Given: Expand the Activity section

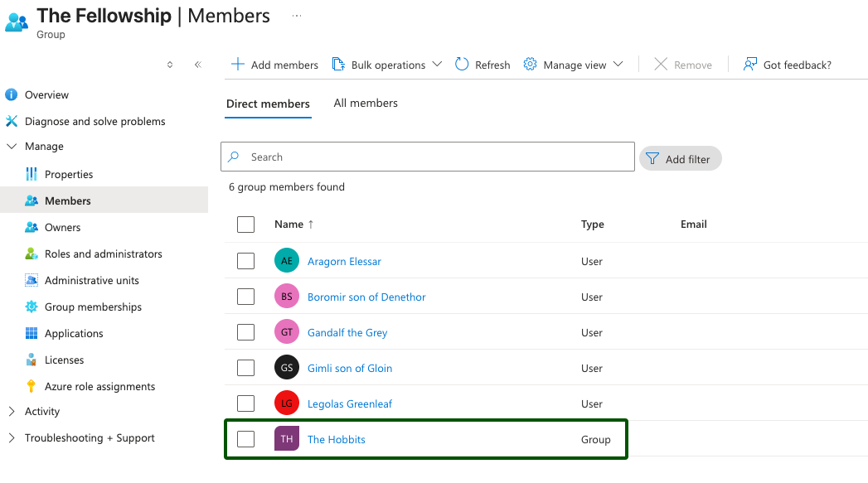Looking at the screenshot, I should coord(12,411).
